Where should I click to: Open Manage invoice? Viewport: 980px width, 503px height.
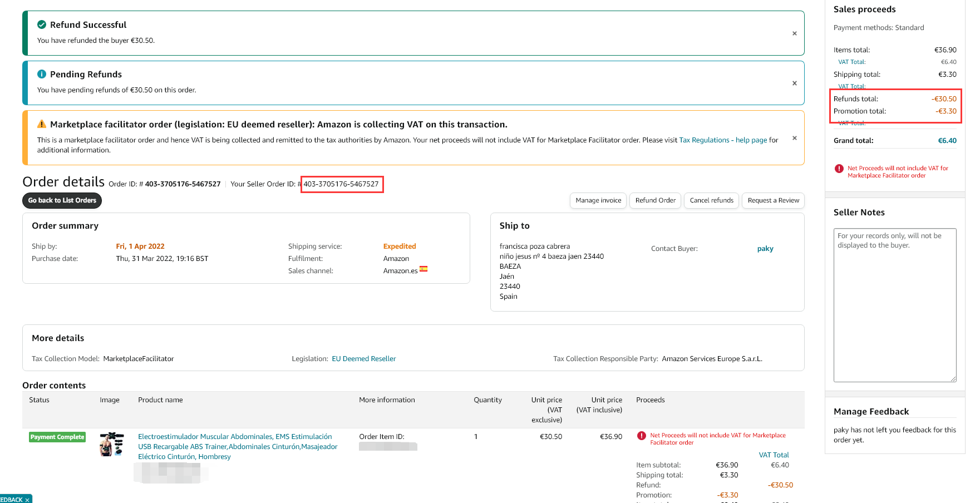point(598,200)
